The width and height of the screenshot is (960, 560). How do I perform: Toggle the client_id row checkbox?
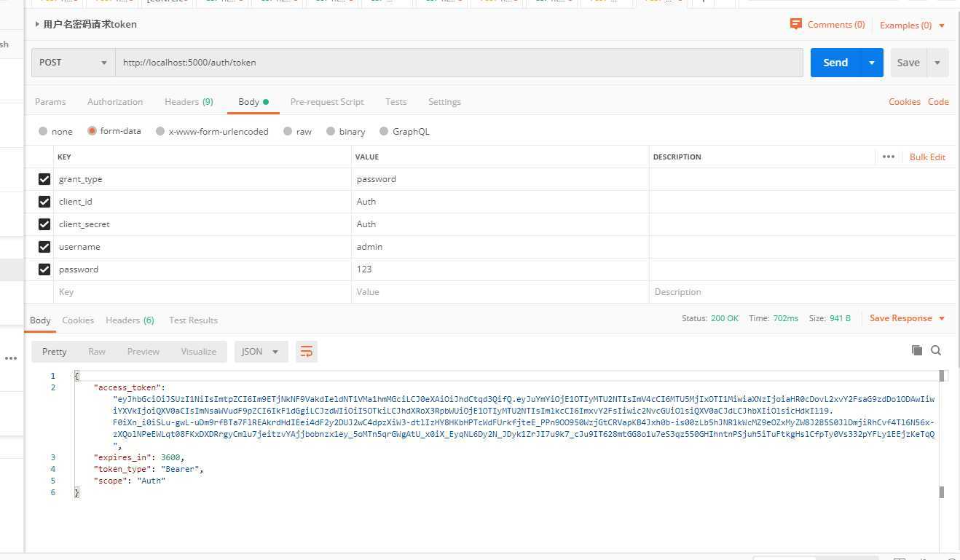coord(44,202)
